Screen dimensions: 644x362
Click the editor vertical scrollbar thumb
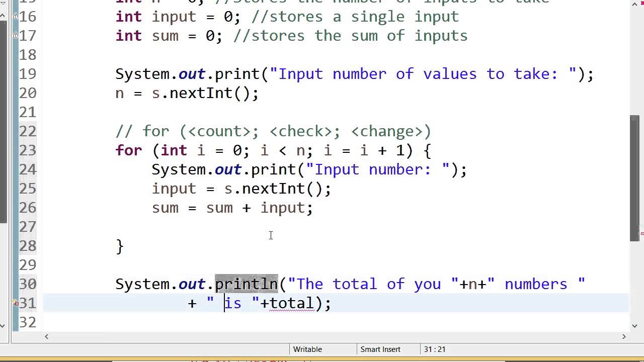click(634, 178)
